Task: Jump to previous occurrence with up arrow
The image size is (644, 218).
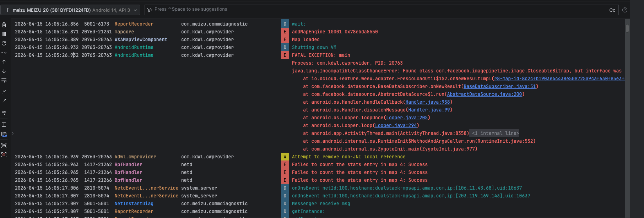Action: tap(4, 62)
